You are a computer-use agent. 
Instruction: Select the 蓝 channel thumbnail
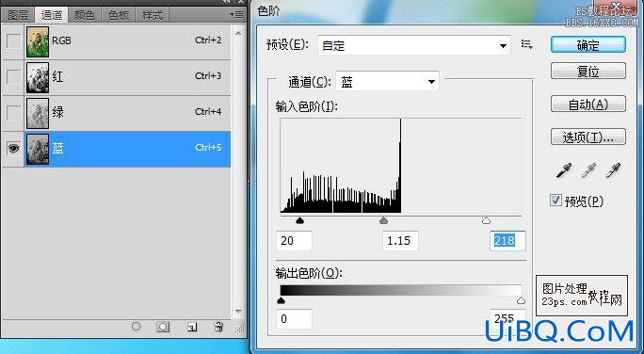(38, 149)
